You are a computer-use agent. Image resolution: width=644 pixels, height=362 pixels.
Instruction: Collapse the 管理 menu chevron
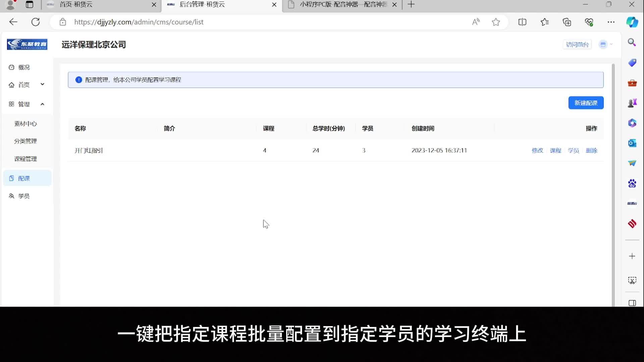pyautogui.click(x=42, y=104)
